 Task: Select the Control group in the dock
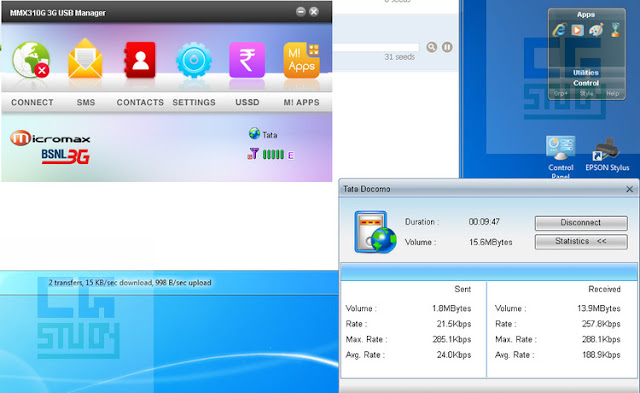click(x=586, y=83)
